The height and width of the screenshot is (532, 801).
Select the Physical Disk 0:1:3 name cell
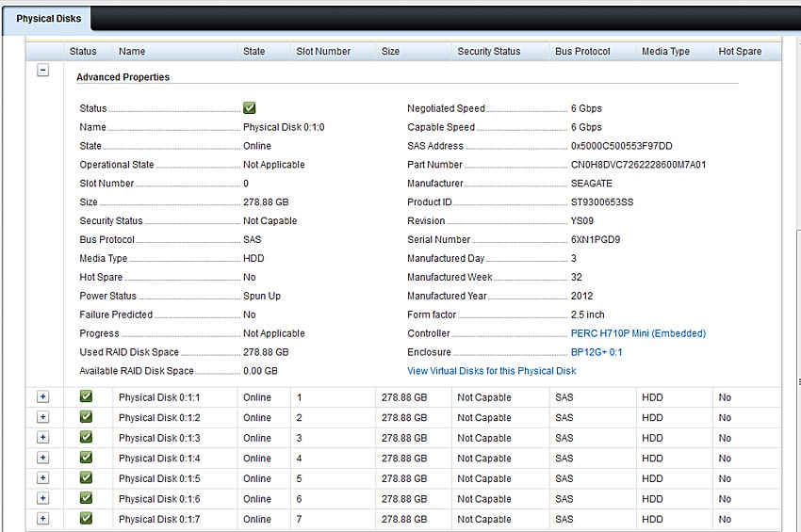pyautogui.click(x=175, y=438)
